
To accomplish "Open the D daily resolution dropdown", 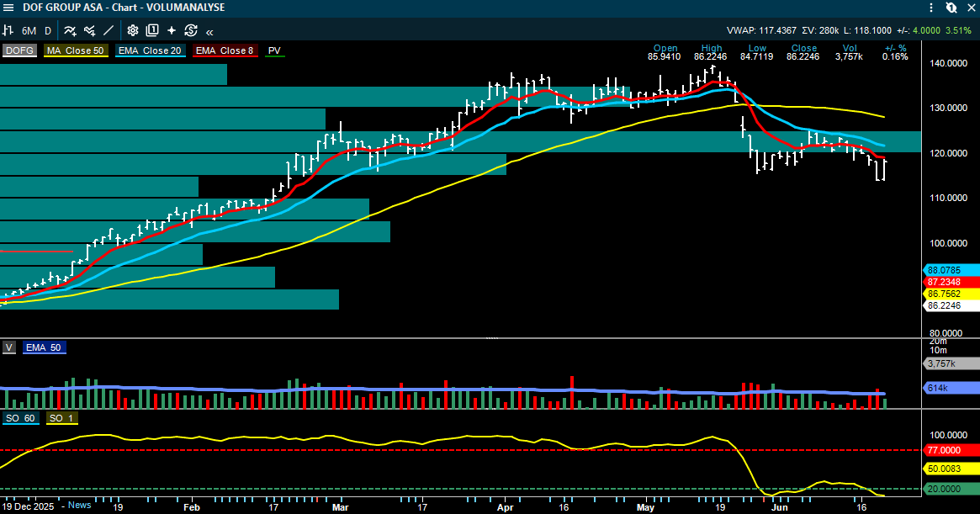I will tap(47, 30).
